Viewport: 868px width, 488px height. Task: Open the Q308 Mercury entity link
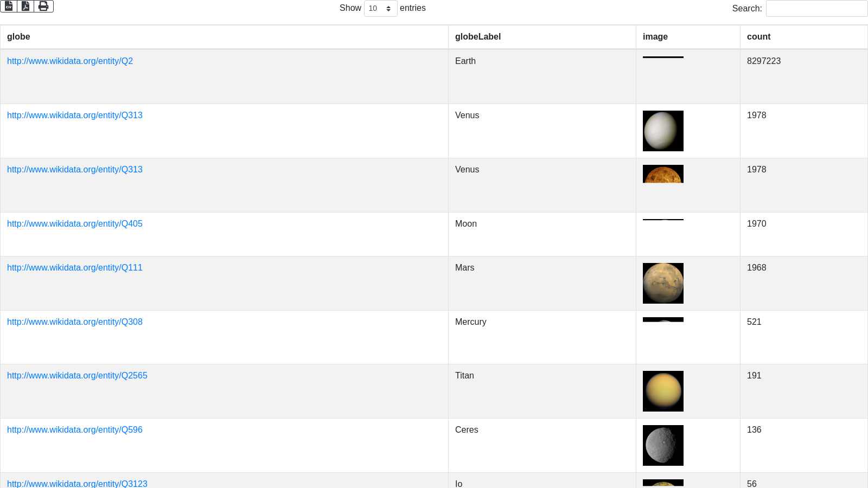75,322
